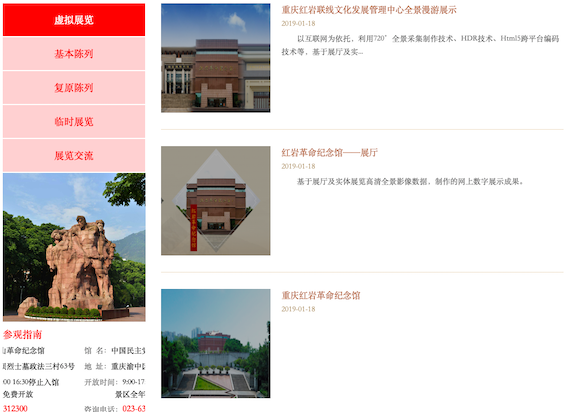Click the diamond-shaped exhibition hall thumbnail
Screen dimensions: 580x412
pyautogui.click(x=216, y=201)
